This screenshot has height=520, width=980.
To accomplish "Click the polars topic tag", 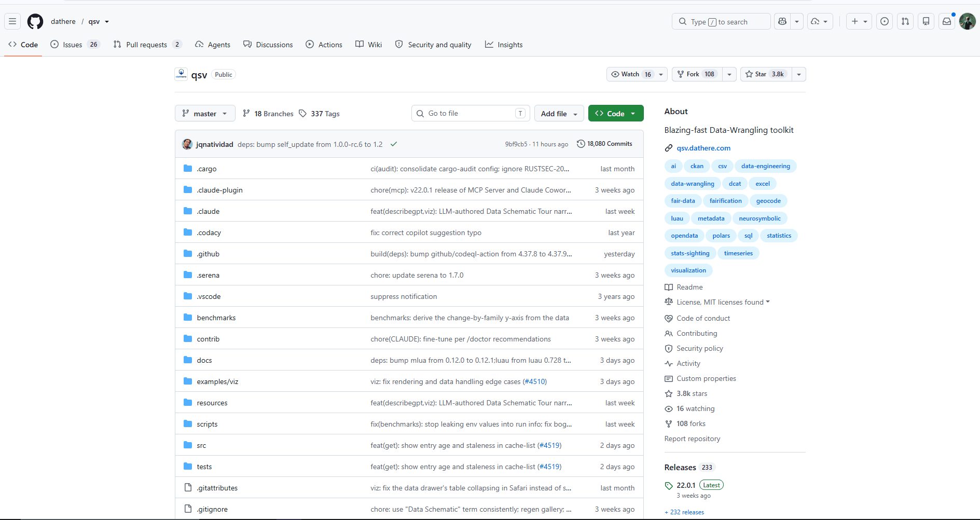I will pyautogui.click(x=721, y=236).
